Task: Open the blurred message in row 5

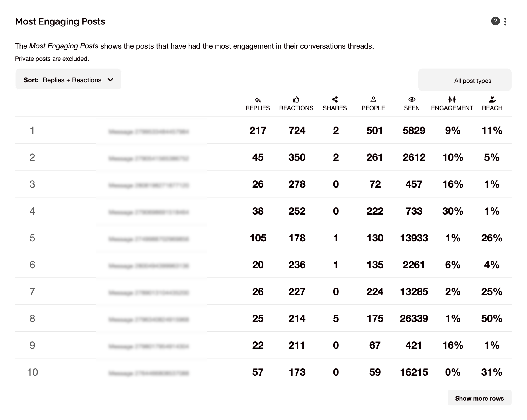Action: (149, 239)
